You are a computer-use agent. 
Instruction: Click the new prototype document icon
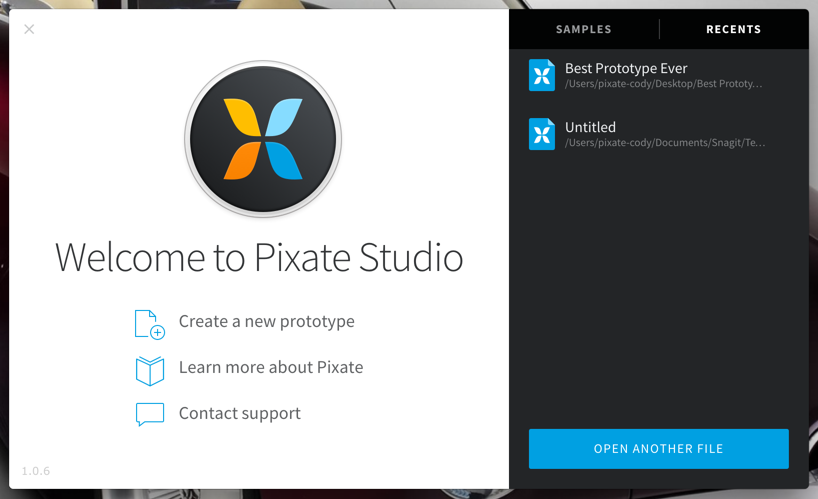(x=150, y=324)
